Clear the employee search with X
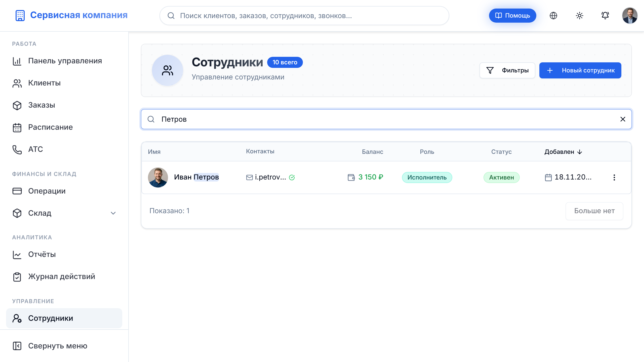 click(623, 119)
